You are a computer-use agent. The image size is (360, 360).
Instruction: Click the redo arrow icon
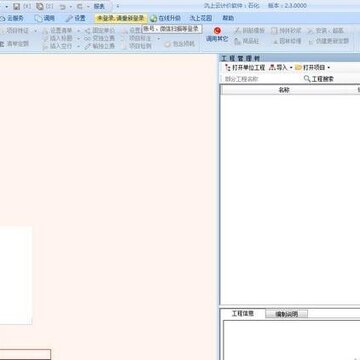[80, 7]
